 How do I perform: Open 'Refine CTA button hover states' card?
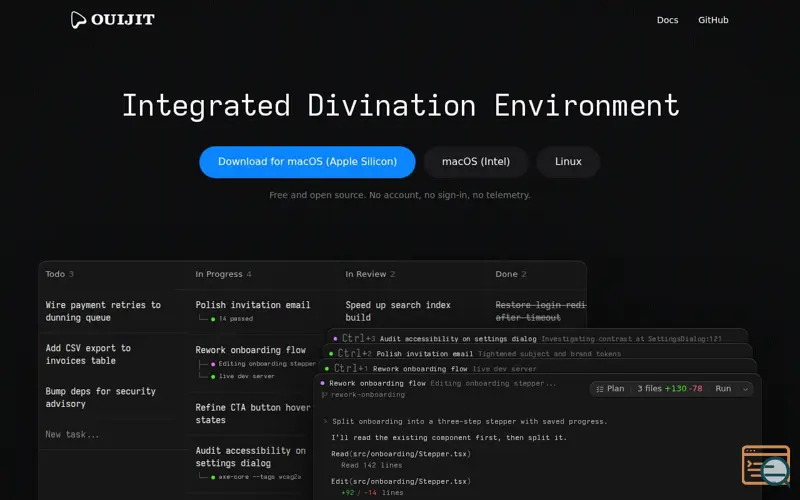point(253,414)
